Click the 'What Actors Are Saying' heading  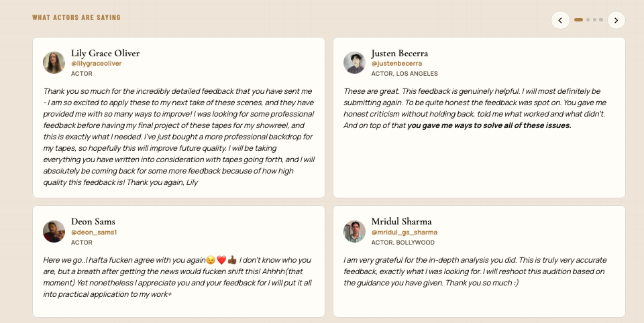(x=76, y=17)
